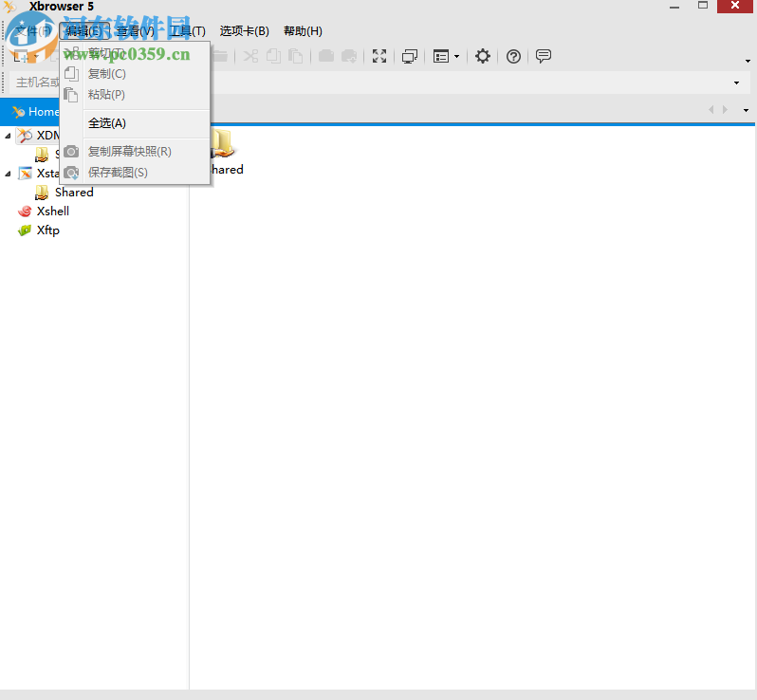Click the host name address field
This screenshot has height=700, width=757.
[x=379, y=83]
